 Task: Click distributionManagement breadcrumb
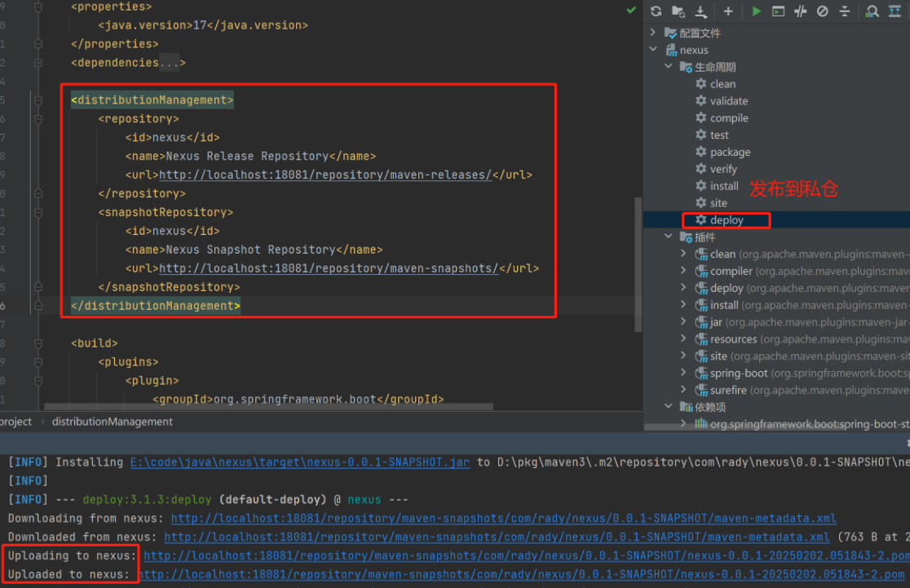(112, 422)
